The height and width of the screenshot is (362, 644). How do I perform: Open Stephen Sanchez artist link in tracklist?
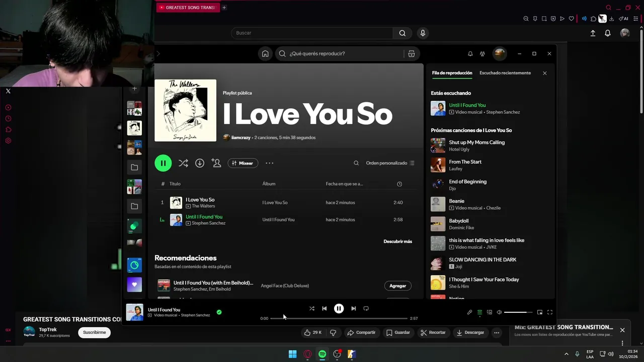coord(208,223)
